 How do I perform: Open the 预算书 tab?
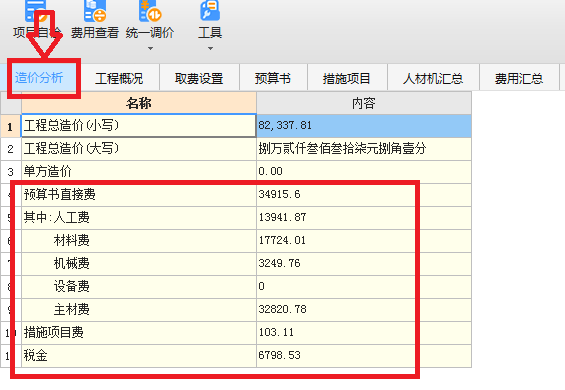pyautogui.click(x=273, y=78)
